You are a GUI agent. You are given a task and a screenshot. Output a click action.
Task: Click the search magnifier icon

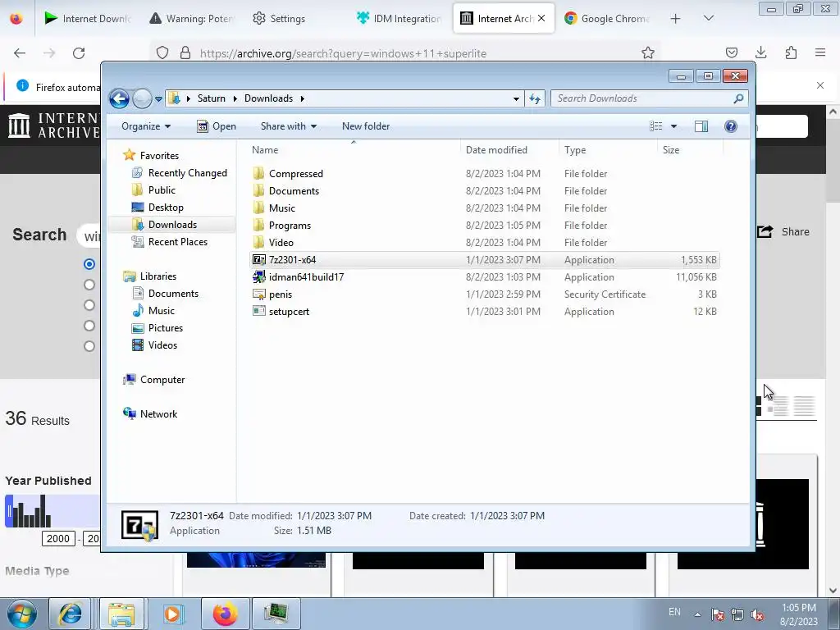(739, 98)
